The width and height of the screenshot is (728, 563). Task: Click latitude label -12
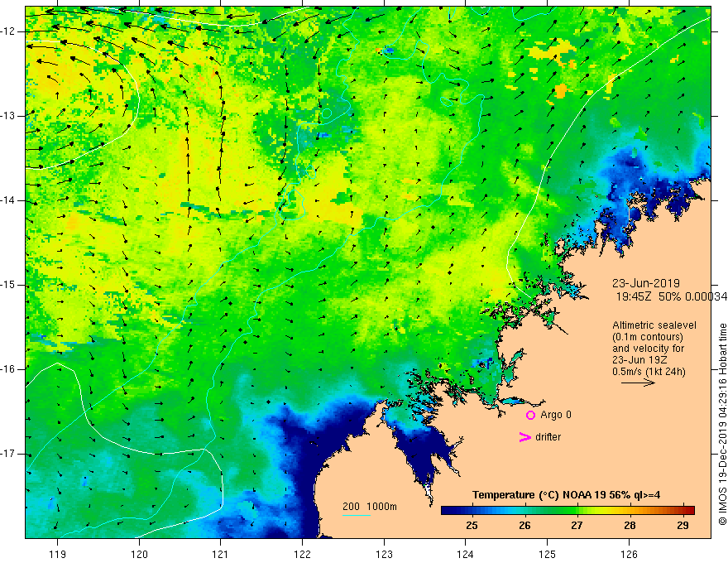point(8,31)
